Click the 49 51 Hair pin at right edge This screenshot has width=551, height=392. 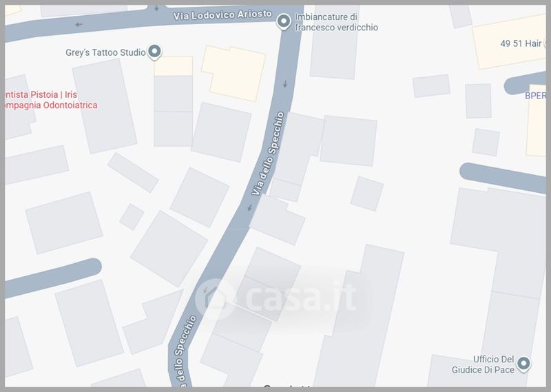click(x=546, y=43)
